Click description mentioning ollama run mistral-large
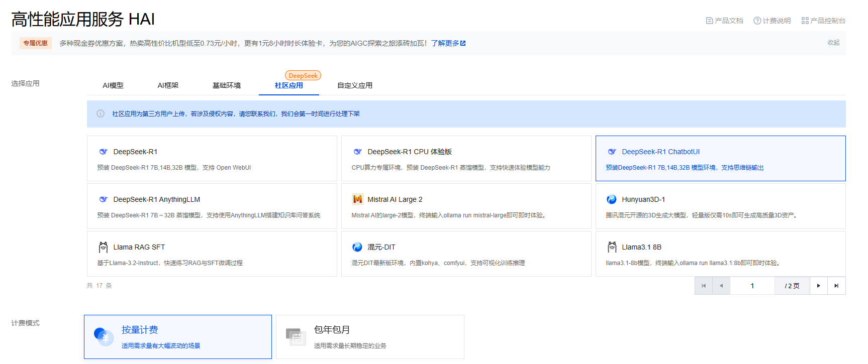The width and height of the screenshot is (868, 364). point(449,215)
